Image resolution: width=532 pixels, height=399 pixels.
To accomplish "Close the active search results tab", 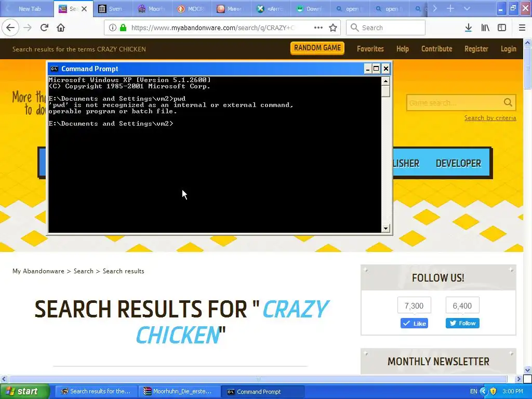I will tap(84, 9).
